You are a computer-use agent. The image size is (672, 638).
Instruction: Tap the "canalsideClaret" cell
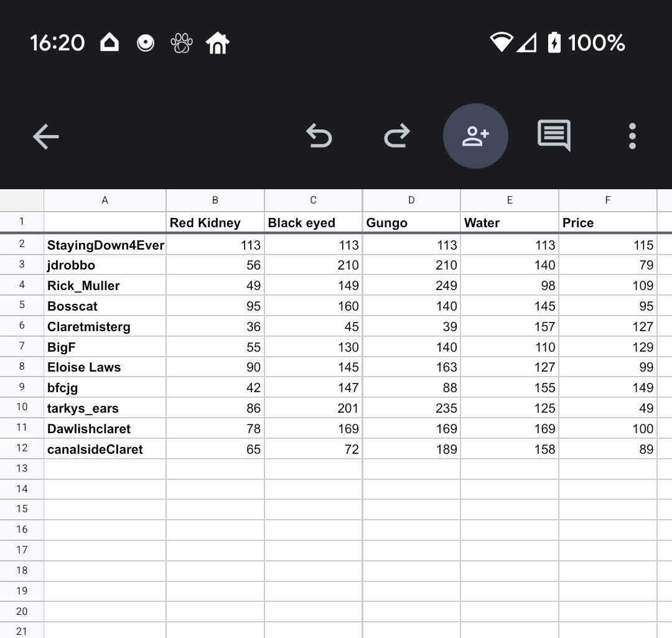[x=105, y=449]
